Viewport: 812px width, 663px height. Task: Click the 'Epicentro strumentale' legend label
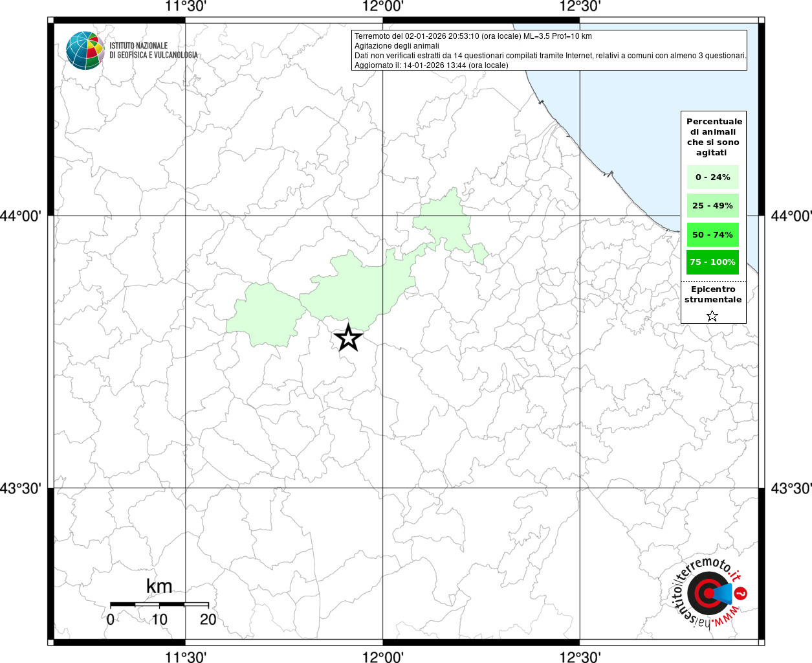(713, 294)
